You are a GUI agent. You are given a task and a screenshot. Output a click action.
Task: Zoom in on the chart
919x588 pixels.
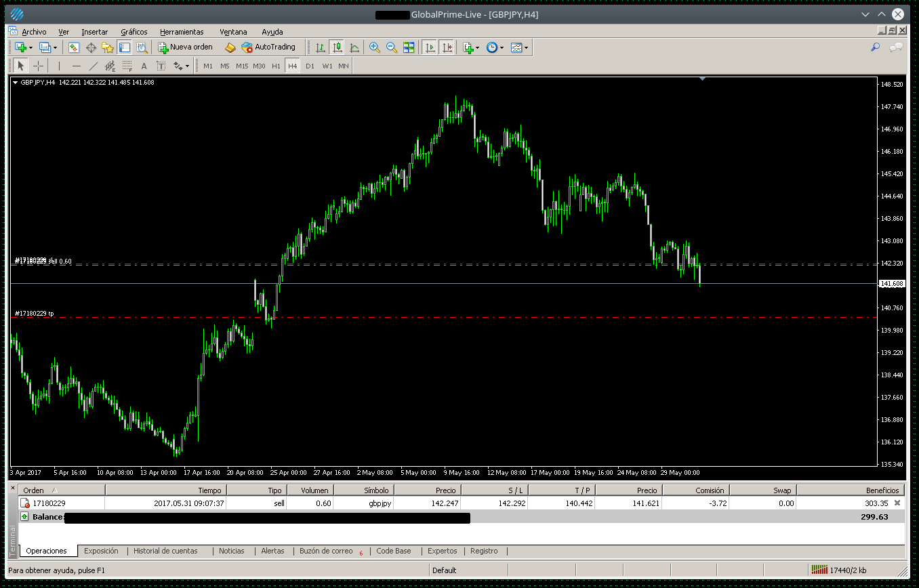coord(374,47)
